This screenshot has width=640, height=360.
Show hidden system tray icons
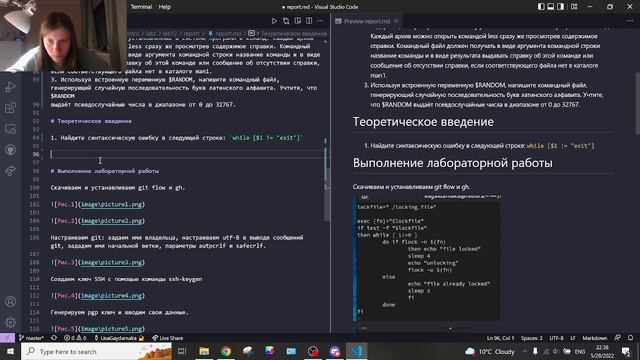coord(525,351)
